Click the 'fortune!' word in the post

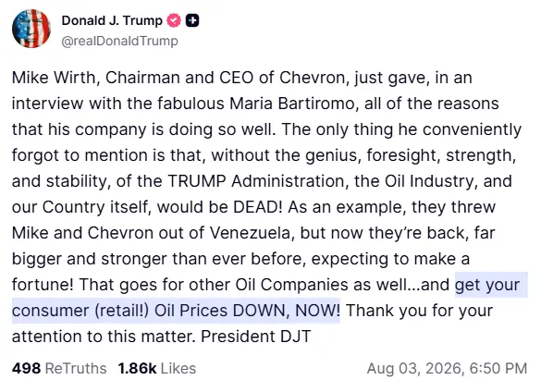[43, 285]
